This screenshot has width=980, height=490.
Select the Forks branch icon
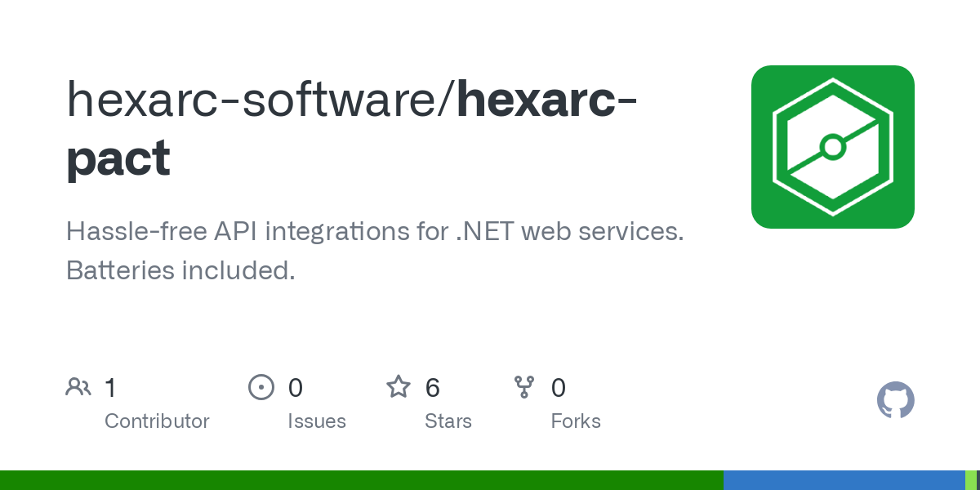tap(524, 386)
